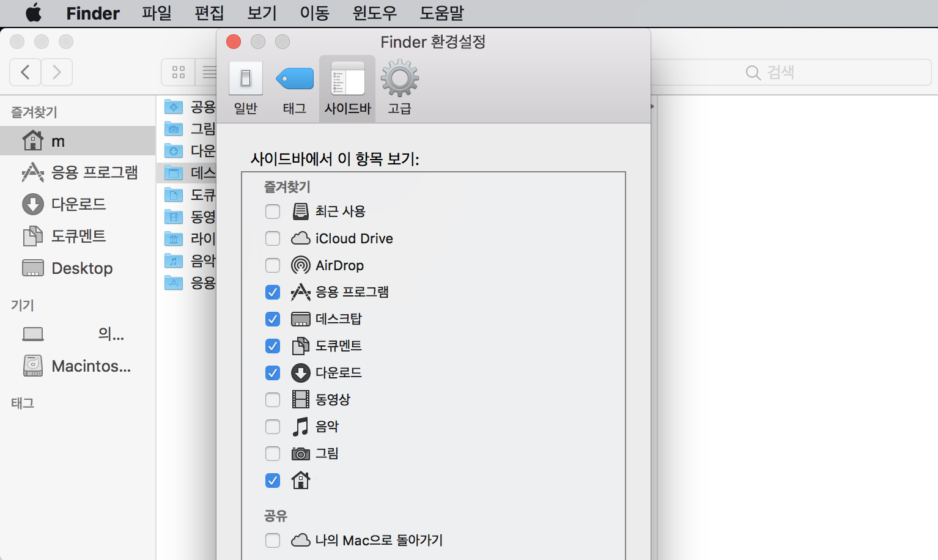Select Macintosh HD in the sidebar devices
Viewport: 938px width, 560px height.
coord(90,366)
